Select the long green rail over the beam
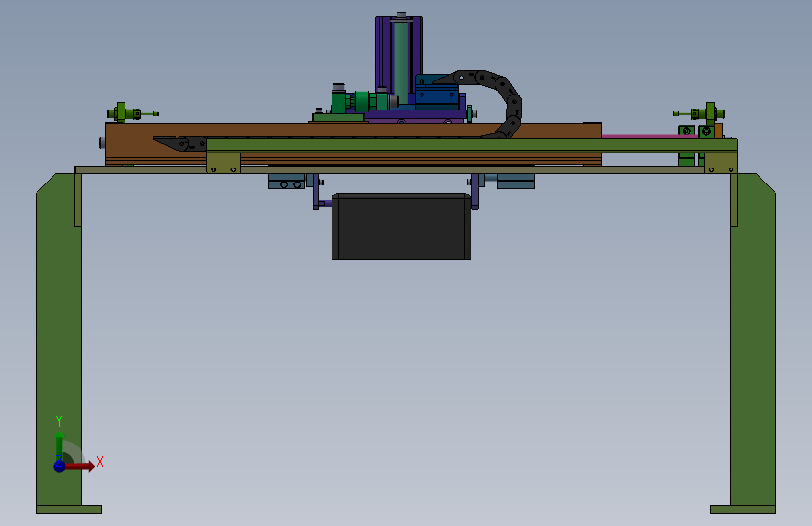The width and height of the screenshot is (812, 526). pyautogui.click(x=471, y=144)
